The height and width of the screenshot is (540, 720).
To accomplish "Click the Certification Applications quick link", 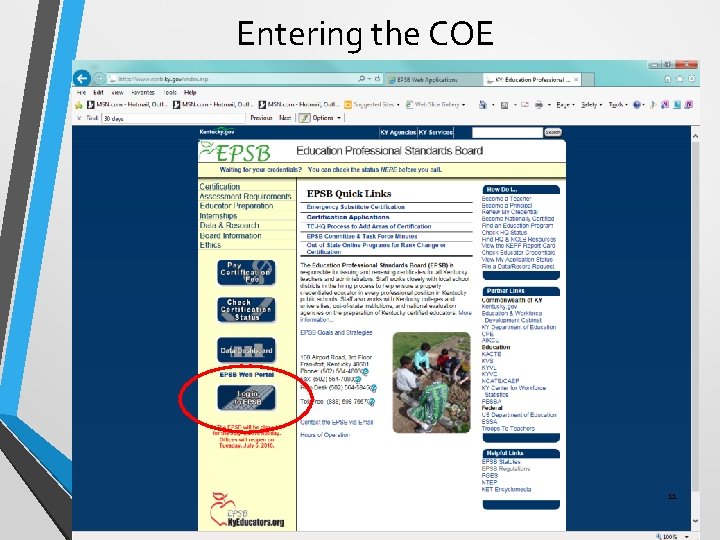I will click(348, 217).
